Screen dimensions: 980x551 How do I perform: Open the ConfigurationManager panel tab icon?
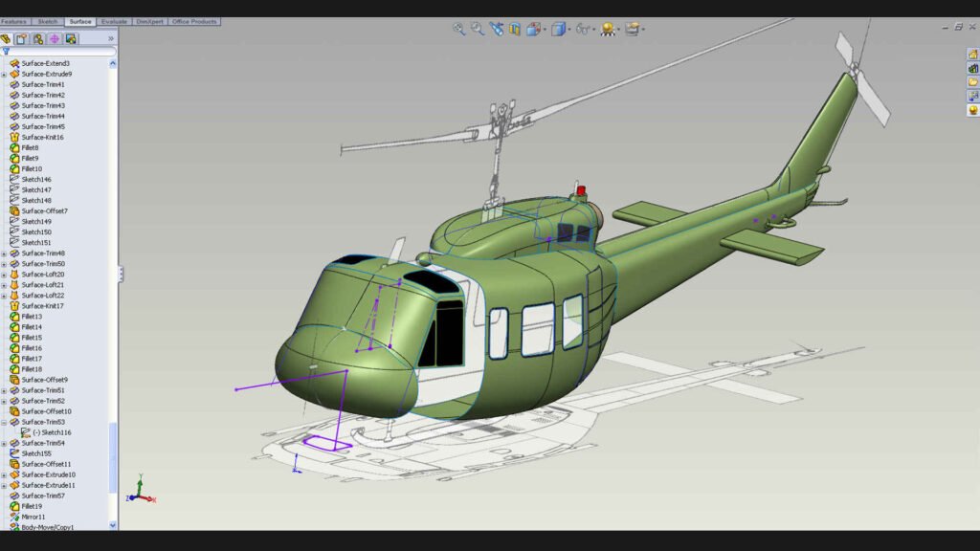pos(37,39)
